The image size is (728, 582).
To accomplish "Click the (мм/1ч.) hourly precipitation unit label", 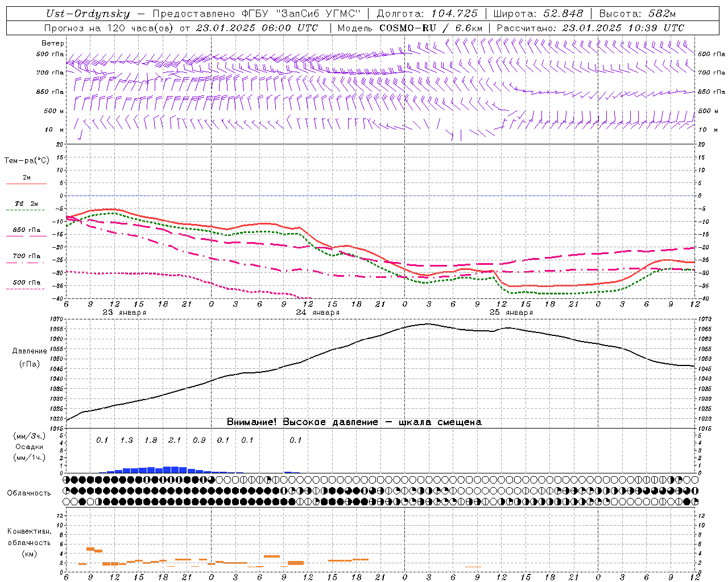I will coord(30,458).
